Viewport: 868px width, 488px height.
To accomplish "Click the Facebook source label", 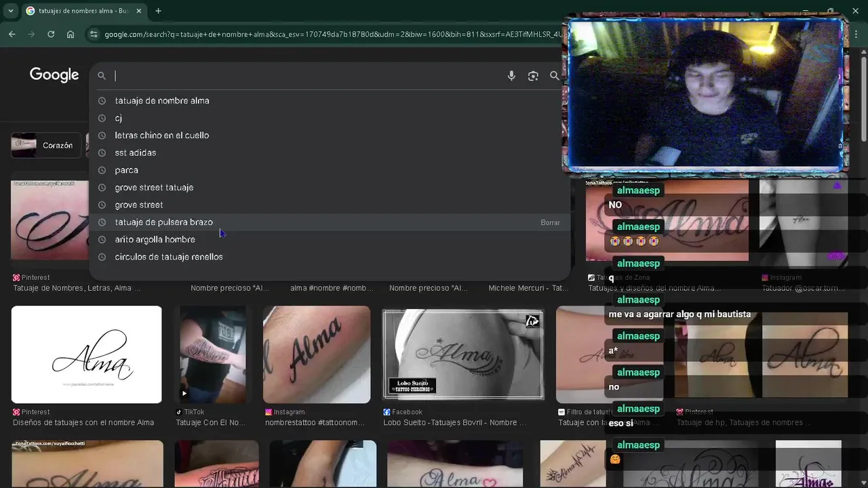I will [x=403, y=411].
